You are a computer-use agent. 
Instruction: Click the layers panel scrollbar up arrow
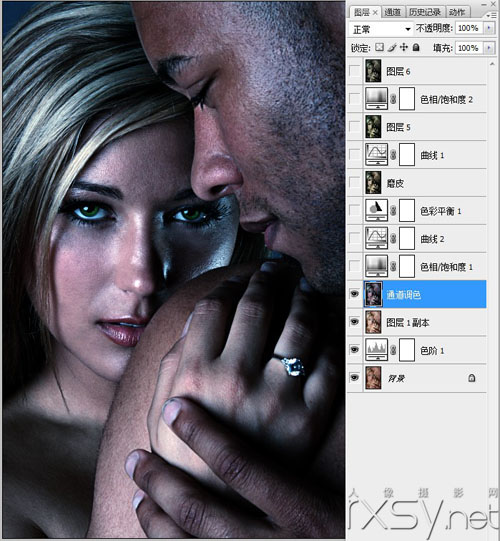pos(492,64)
